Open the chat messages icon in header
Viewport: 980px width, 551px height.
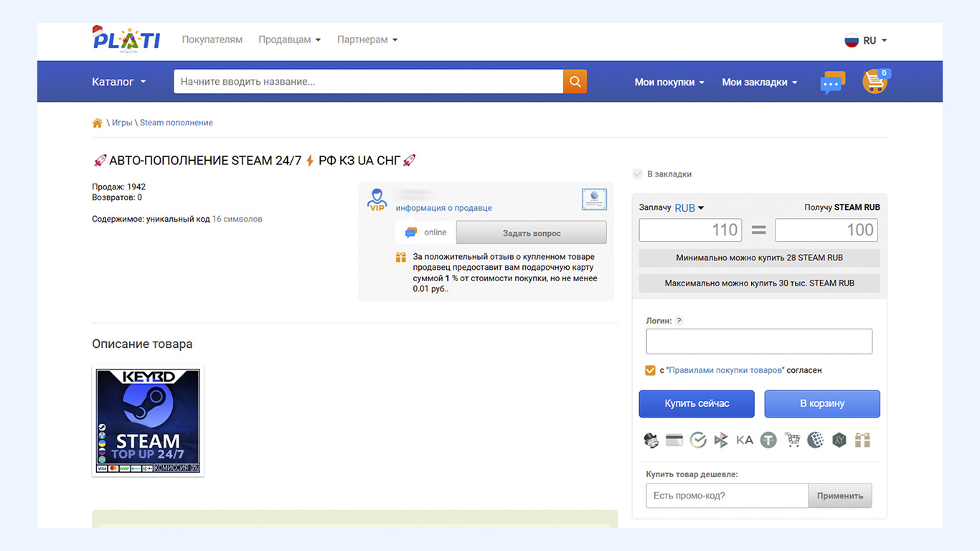[x=832, y=83]
